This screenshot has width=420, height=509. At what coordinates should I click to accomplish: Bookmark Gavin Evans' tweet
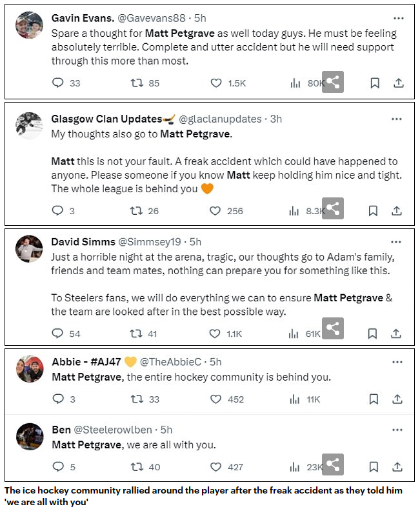point(374,83)
